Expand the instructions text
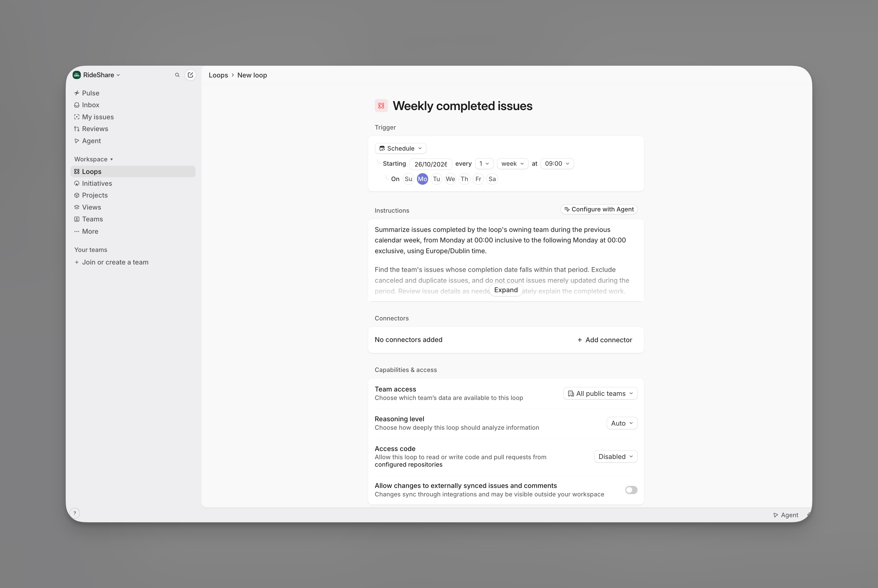878x588 pixels. (505, 290)
